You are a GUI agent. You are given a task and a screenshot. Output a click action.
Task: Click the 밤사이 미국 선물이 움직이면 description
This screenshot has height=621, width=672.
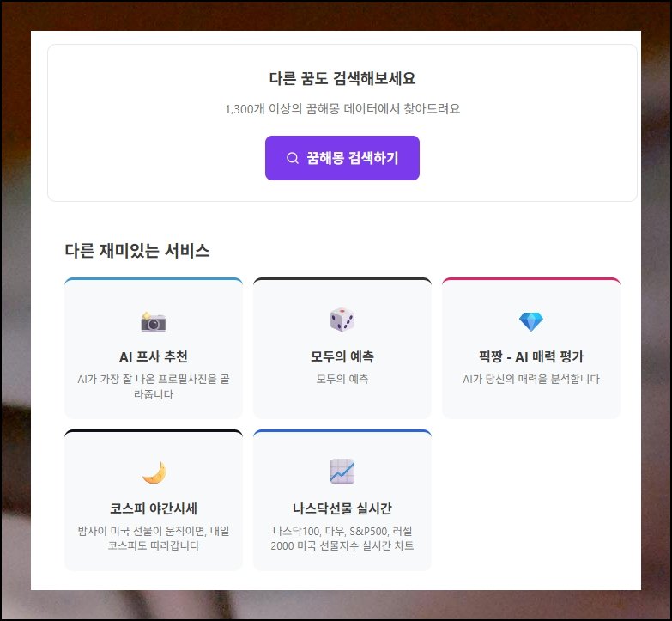pos(154,539)
